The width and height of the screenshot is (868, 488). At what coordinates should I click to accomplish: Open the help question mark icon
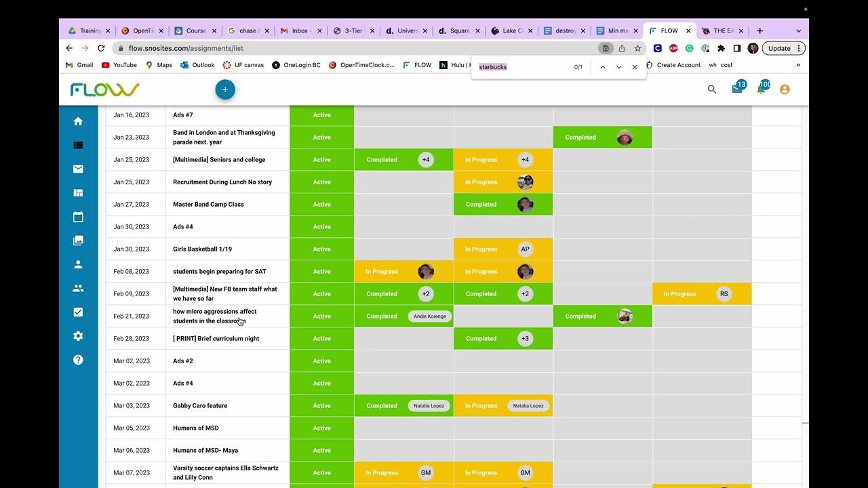78,360
